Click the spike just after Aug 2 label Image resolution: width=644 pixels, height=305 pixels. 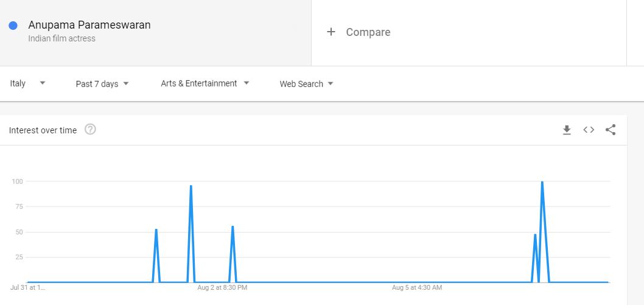tap(233, 227)
